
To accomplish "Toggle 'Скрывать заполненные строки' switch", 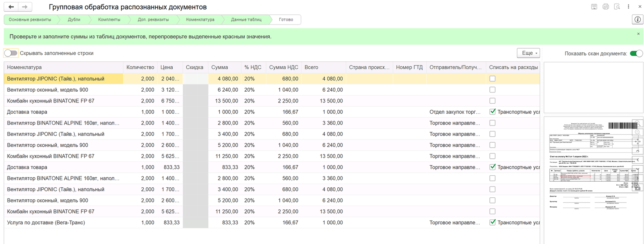I will [x=11, y=53].
